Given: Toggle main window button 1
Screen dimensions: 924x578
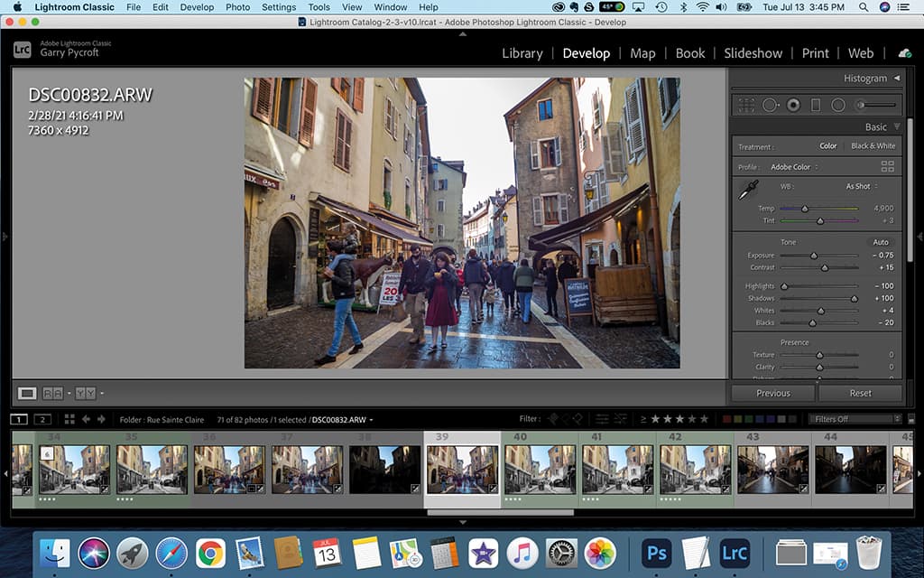Looking at the screenshot, I should point(19,419).
